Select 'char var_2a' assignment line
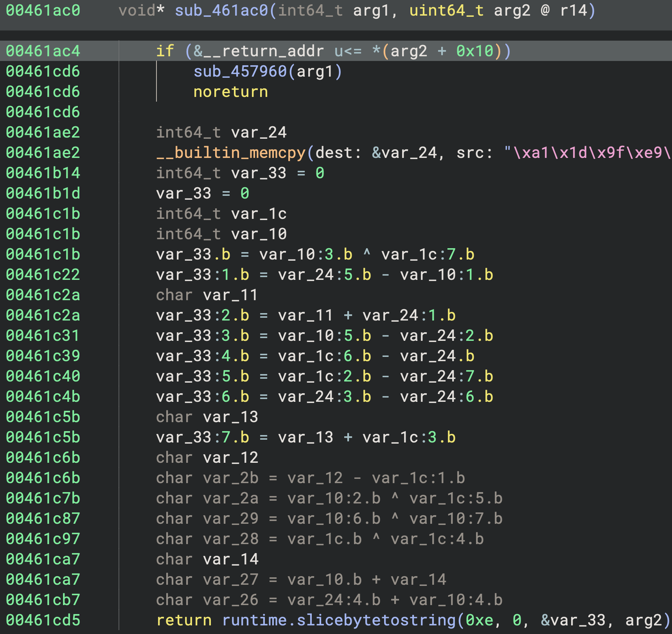 329,498
